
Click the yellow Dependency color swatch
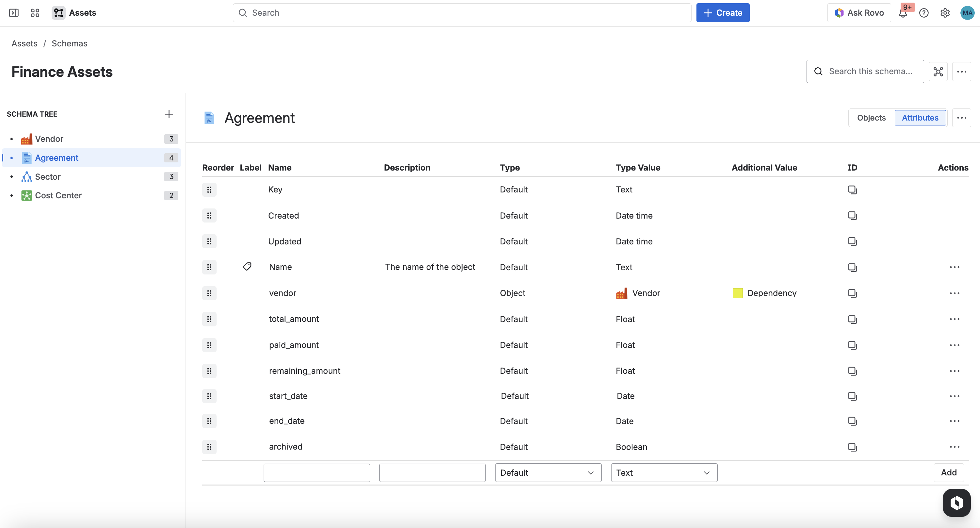point(737,293)
